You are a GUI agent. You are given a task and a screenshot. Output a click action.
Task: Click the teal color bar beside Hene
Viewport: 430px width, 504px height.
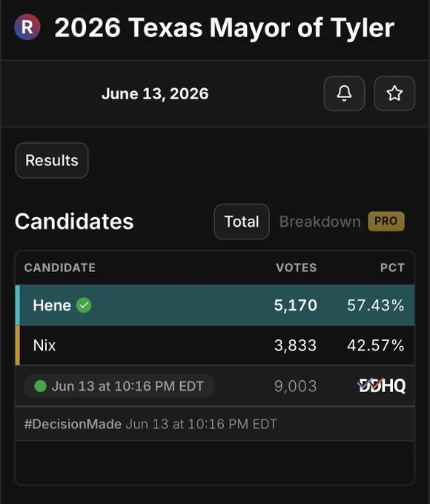18,305
